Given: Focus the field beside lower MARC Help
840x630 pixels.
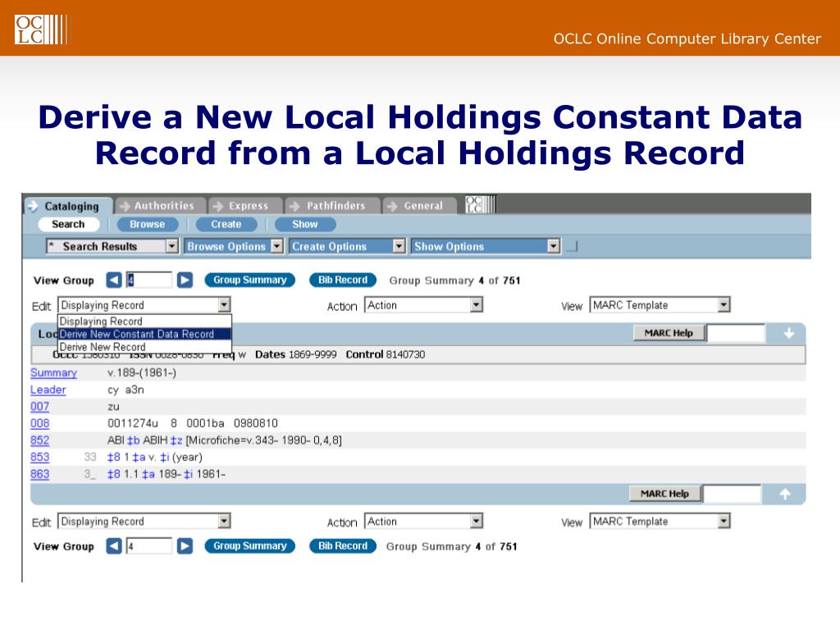Looking at the screenshot, I should pos(733,493).
